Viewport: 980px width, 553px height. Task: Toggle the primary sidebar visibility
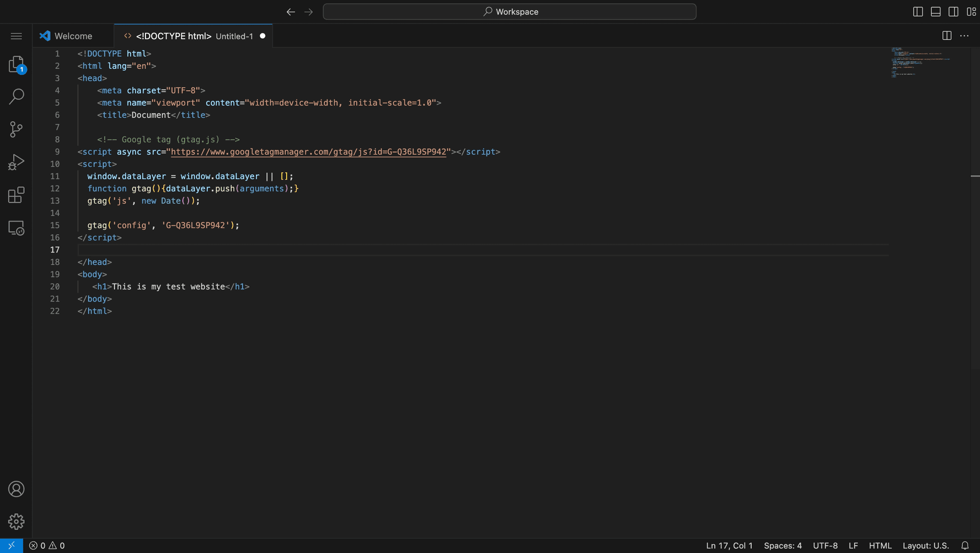[917, 11]
